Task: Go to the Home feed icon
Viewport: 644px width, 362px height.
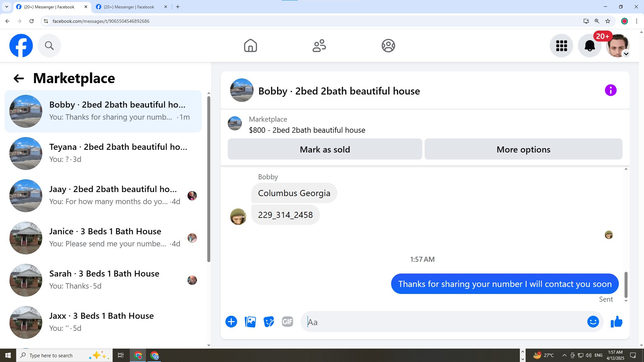Action: click(x=251, y=46)
